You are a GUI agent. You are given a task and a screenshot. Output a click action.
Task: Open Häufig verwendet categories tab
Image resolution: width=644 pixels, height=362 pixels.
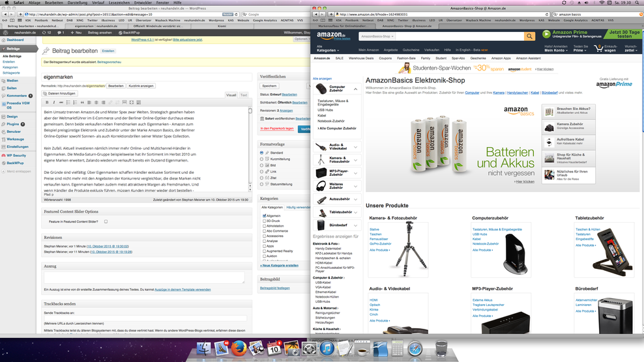[298, 207]
